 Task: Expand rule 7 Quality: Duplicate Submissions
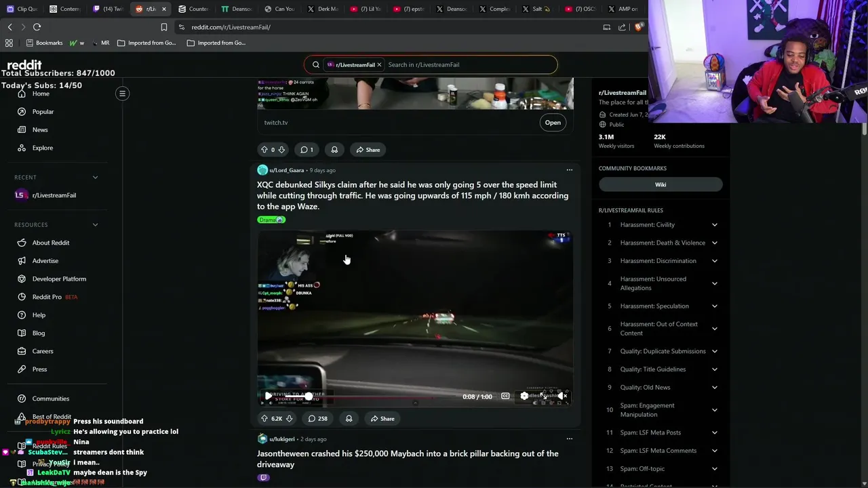coord(714,351)
